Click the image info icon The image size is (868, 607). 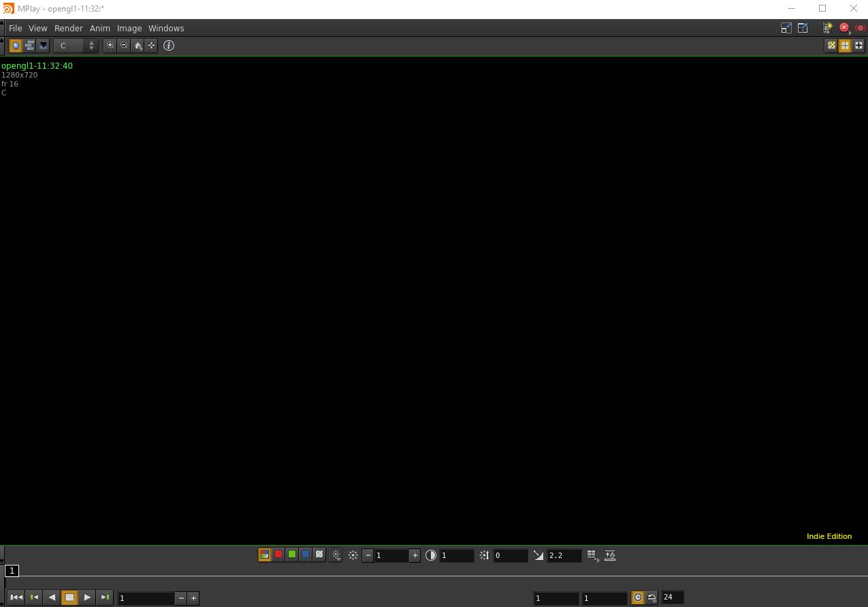coord(169,46)
